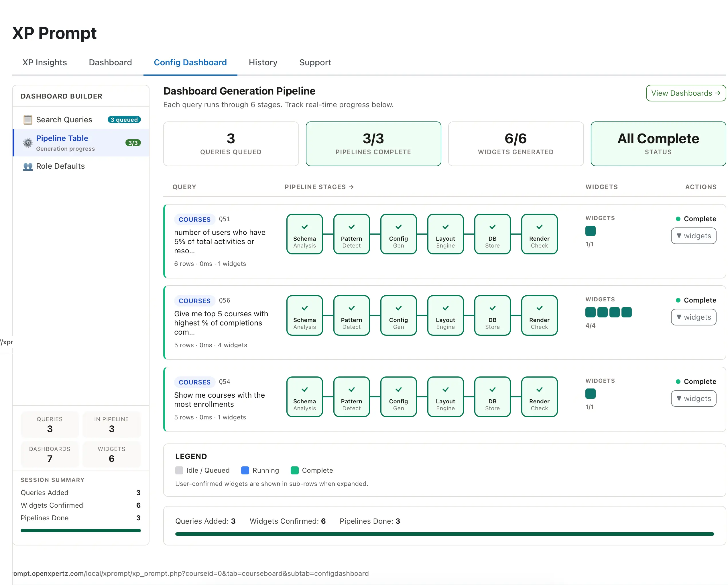
Task: Select Config Gen stage of Q54
Action: pyautogui.click(x=398, y=397)
